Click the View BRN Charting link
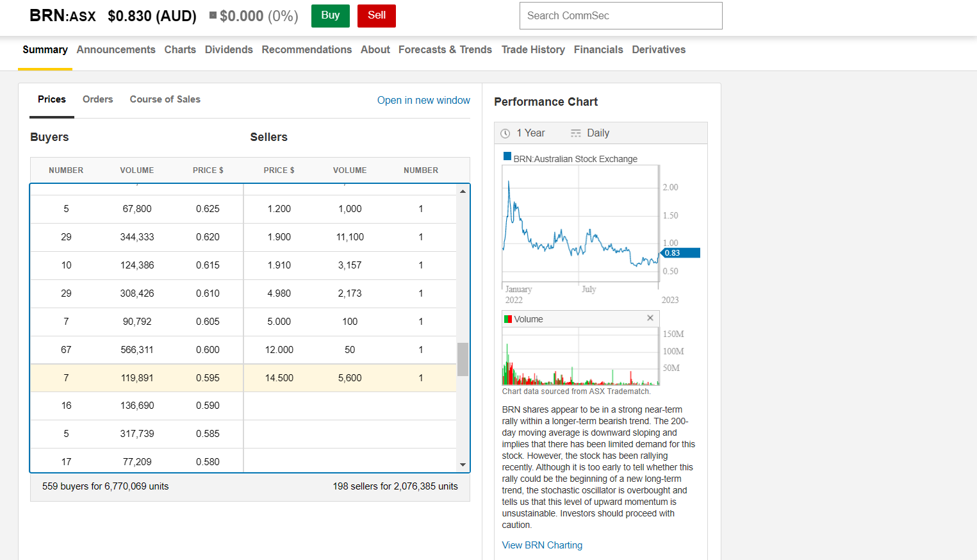The width and height of the screenshot is (977, 560). 542,545
